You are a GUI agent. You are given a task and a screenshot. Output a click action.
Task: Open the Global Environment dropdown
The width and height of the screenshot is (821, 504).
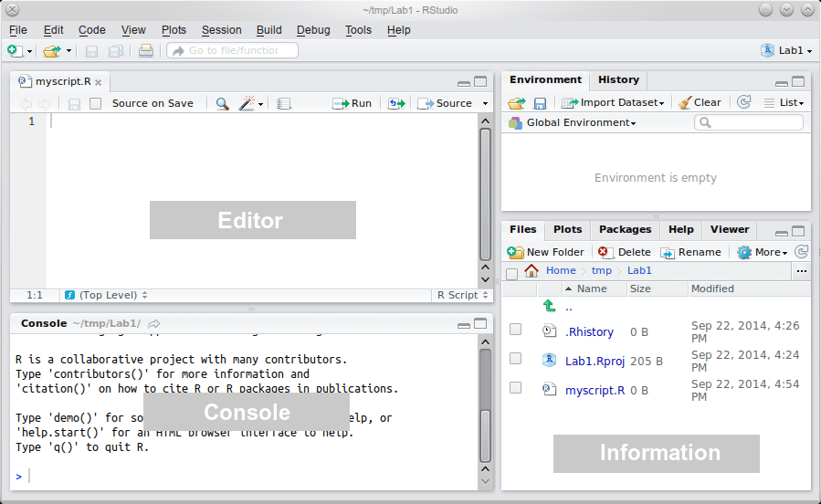pos(573,122)
